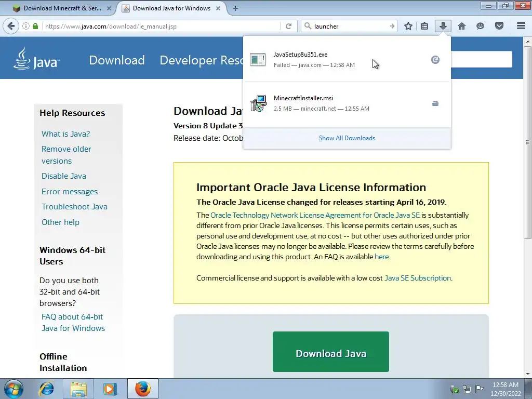Click the MinecraftInstaller.msi installer icon

point(258,103)
